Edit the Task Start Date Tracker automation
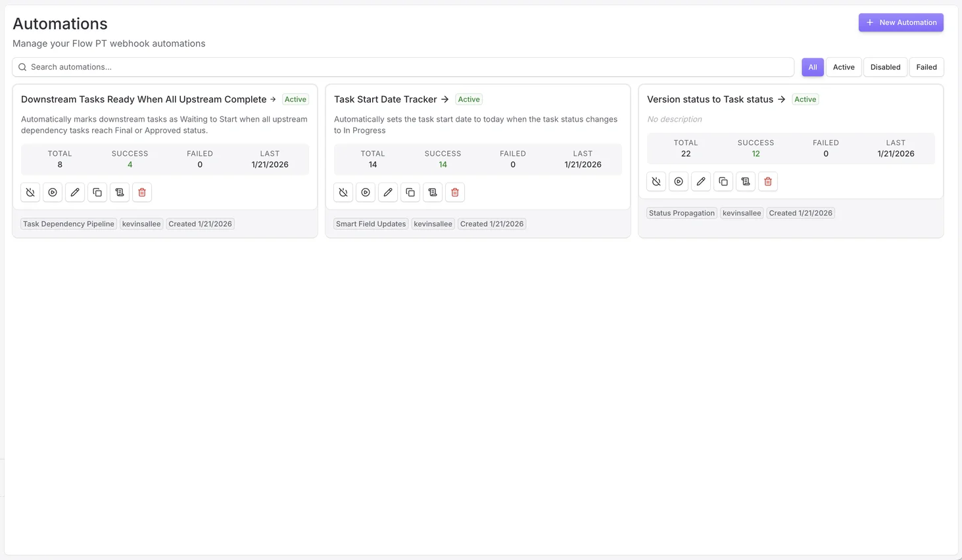The height and width of the screenshot is (560, 962). click(388, 192)
